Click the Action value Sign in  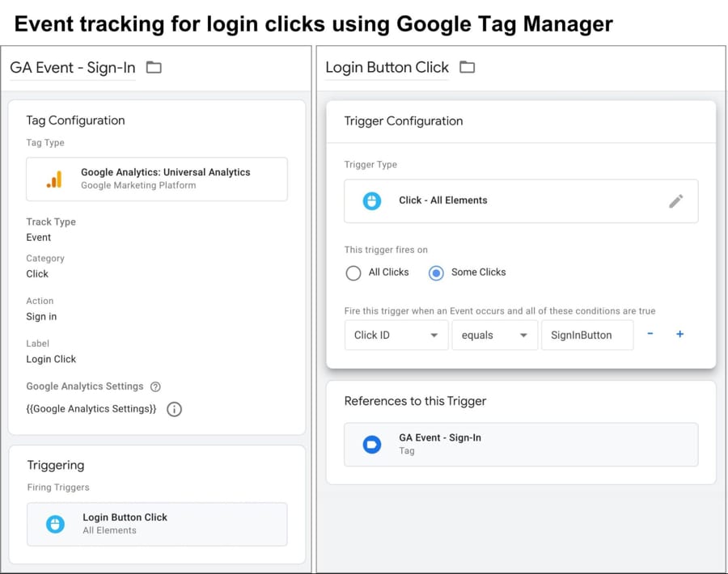[41, 316]
